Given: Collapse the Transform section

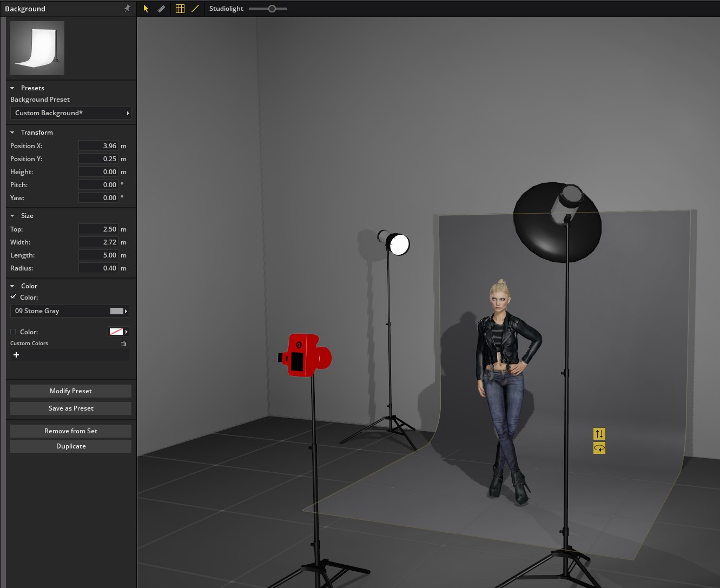Looking at the screenshot, I should click(x=12, y=133).
